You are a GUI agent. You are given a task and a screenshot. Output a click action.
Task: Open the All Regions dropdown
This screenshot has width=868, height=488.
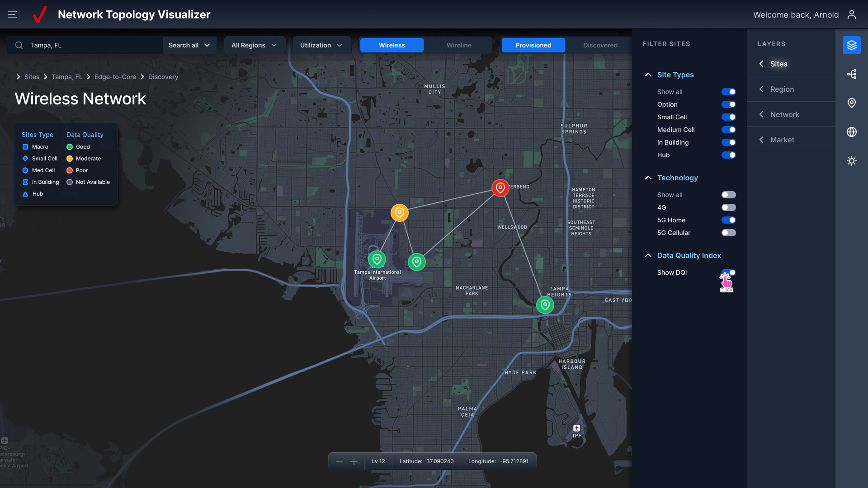[x=255, y=45]
